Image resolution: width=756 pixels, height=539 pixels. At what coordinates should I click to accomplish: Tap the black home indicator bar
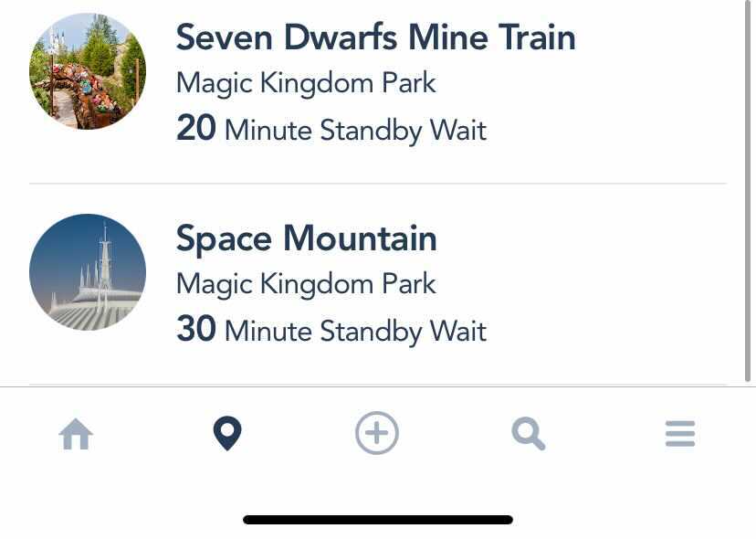coord(378,520)
